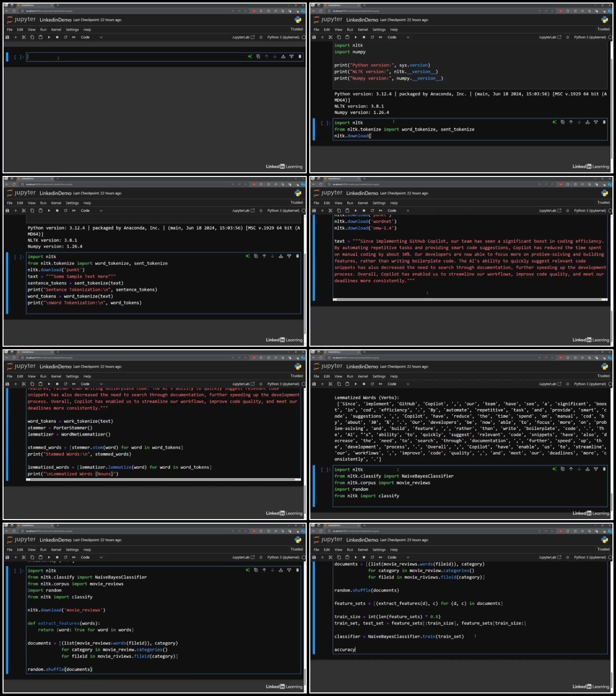Click 'nltk.download('movie_reviews')' line in the extract_features pane
The height and width of the screenshot is (696, 616).
66,610
